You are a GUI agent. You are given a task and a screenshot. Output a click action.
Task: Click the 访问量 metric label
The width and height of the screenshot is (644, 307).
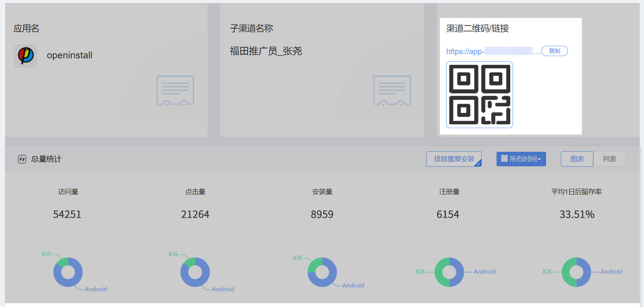pos(68,192)
